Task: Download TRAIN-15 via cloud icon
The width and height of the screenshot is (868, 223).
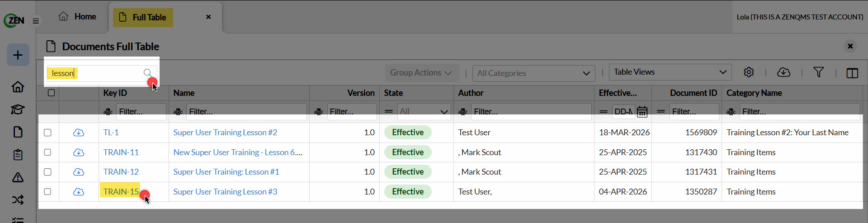Action: [x=79, y=192]
